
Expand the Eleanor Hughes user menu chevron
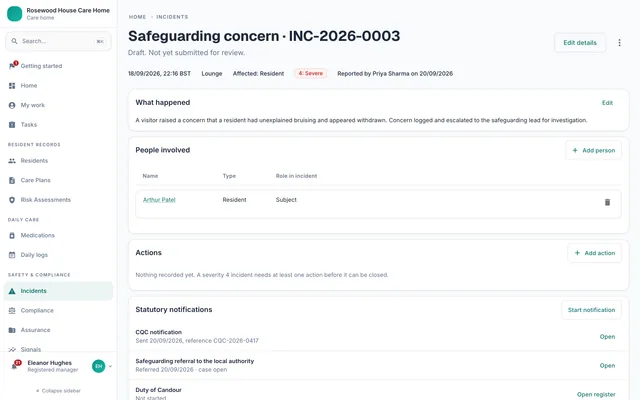110,366
